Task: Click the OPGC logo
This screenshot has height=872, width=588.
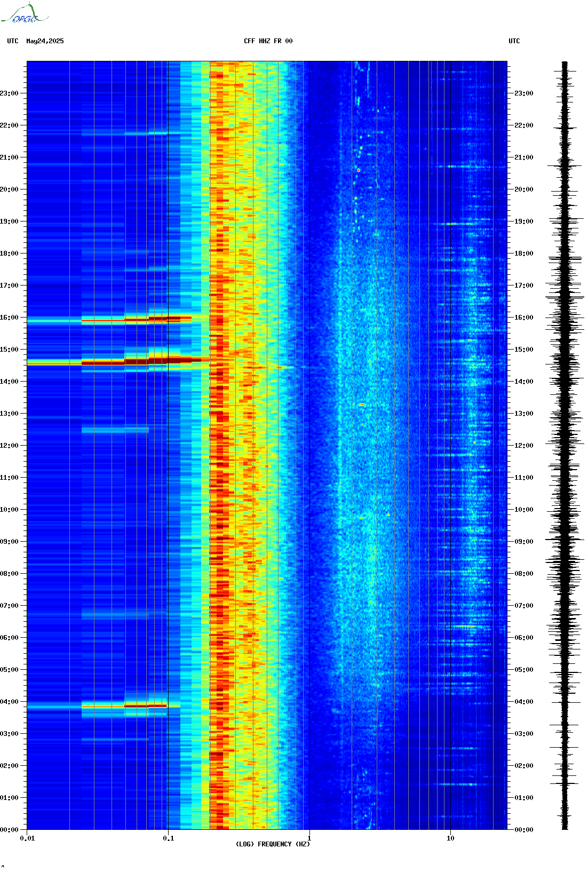Action: [25, 13]
